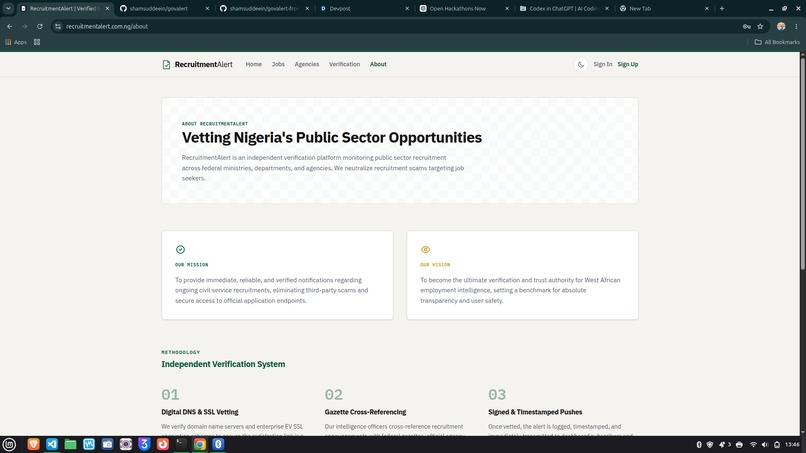Open the 13:46 clock calendar
The image size is (806, 453).
[793, 445]
